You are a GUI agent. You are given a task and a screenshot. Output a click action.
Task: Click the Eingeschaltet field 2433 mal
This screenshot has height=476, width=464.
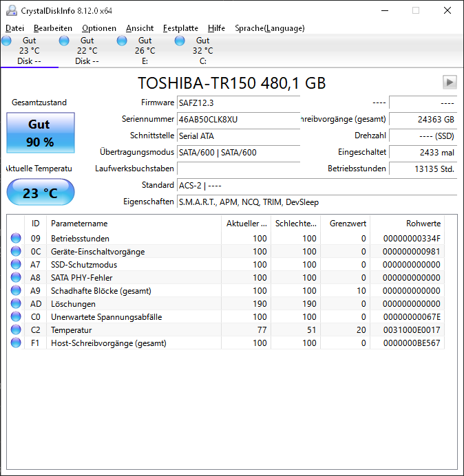[x=423, y=152]
